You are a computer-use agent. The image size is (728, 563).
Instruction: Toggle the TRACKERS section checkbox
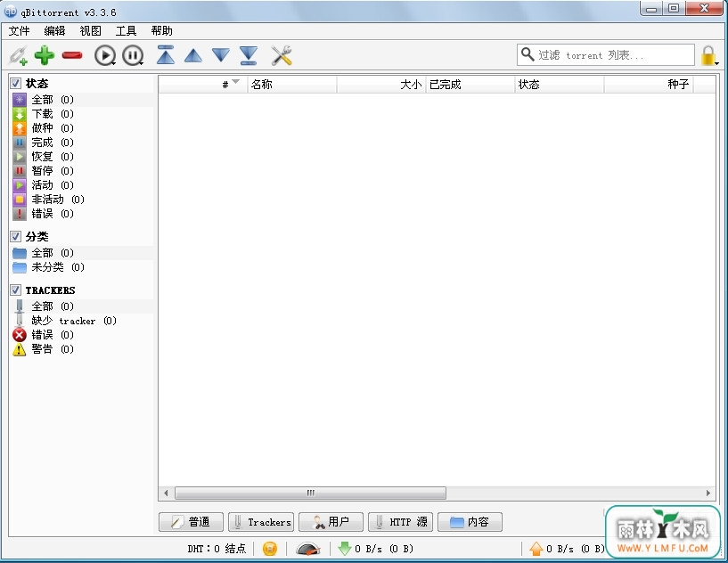(x=15, y=290)
